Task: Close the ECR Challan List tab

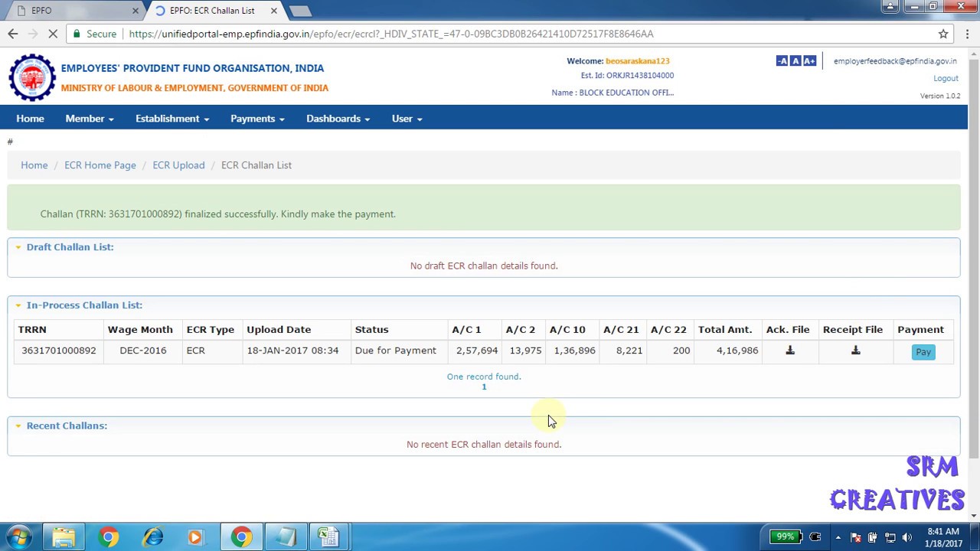Action: [x=274, y=11]
